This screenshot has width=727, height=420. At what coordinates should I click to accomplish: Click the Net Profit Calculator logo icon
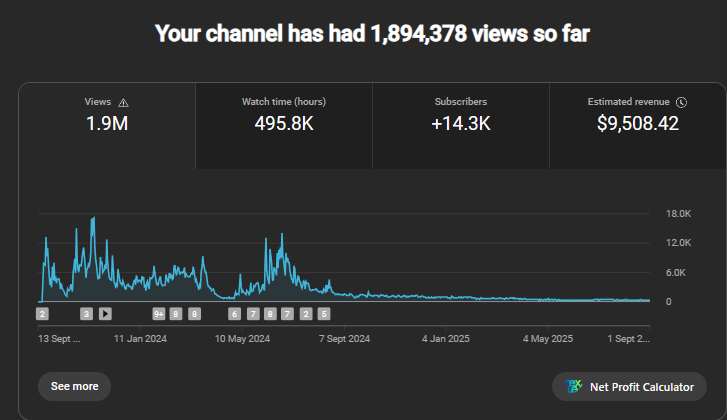pyautogui.click(x=574, y=386)
